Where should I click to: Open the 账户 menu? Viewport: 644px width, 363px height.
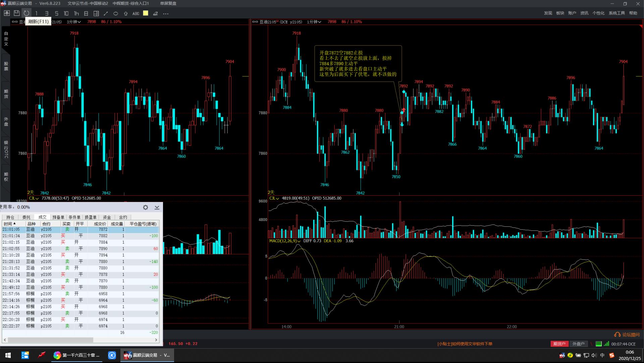[x=572, y=13]
